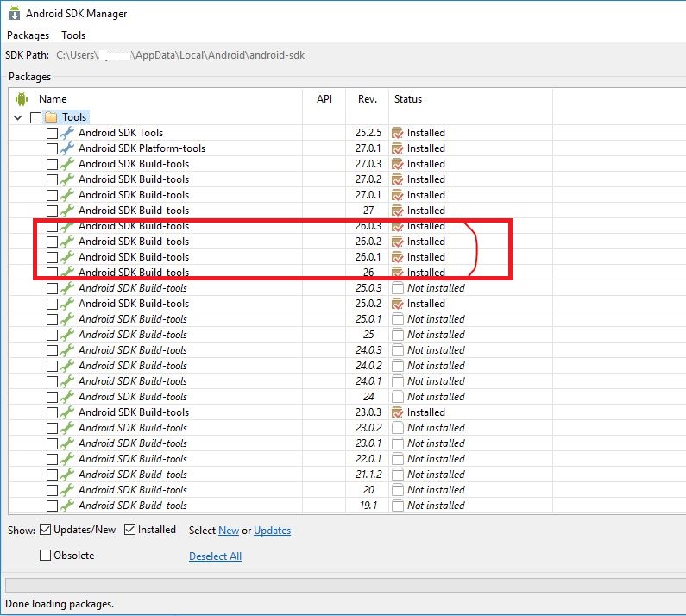Click Not installed status icon for Build-tools 25.0.3
Screen dimensions: 686x616
point(397,288)
